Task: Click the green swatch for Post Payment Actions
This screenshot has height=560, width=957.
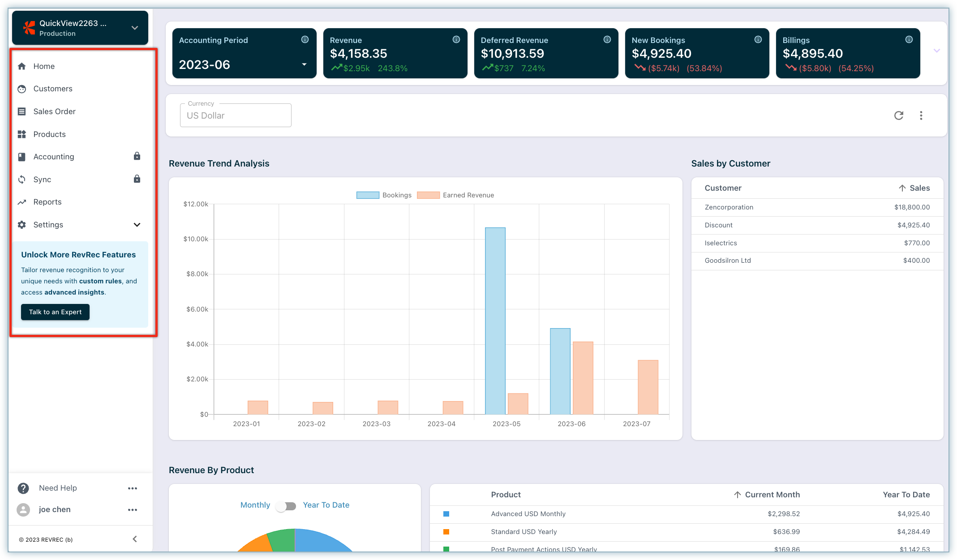Action: click(446, 549)
